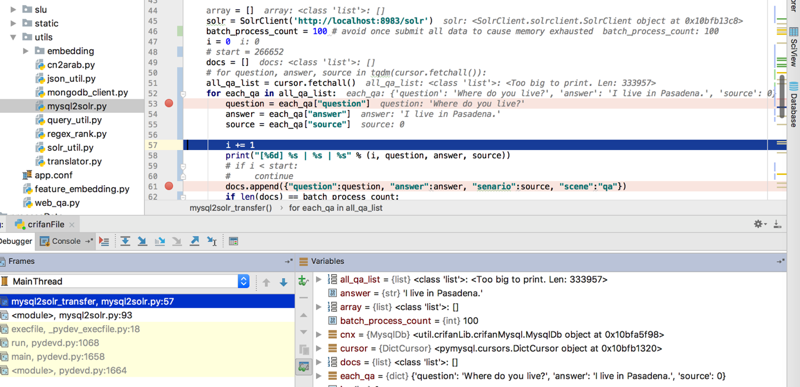Click the Step Into debugger icon

[x=142, y=241]
